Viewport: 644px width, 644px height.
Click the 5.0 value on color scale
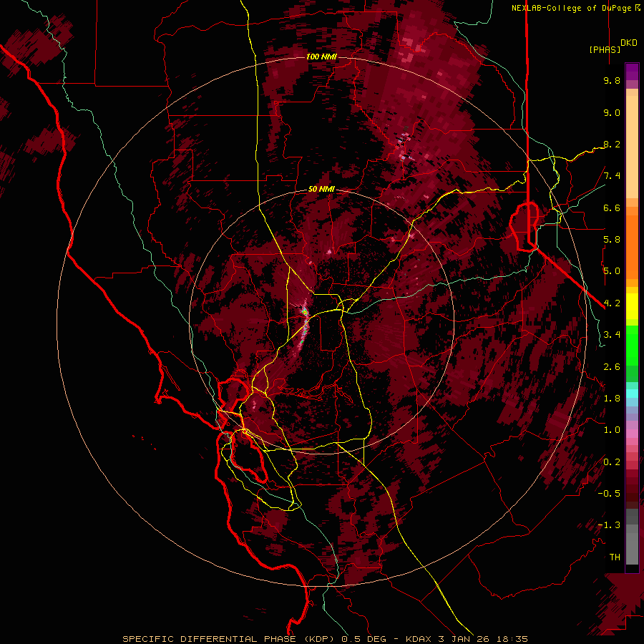point(612,271)
